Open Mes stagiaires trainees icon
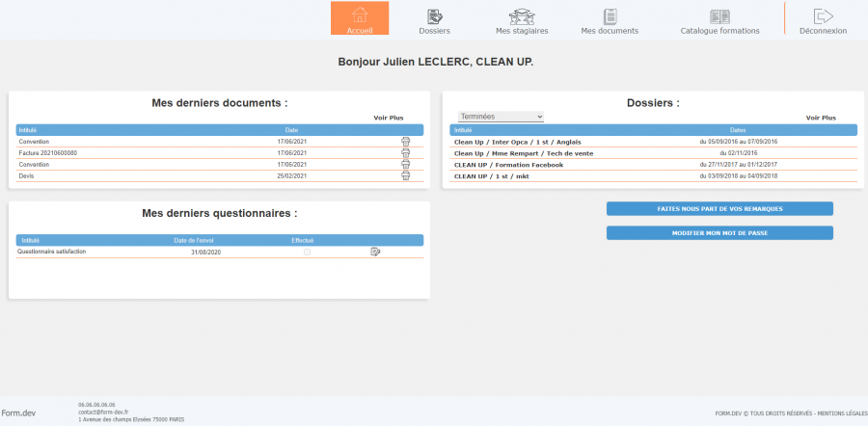Image resolution: width=868 pixels, height=426 pixels. (x=522, y=16)
